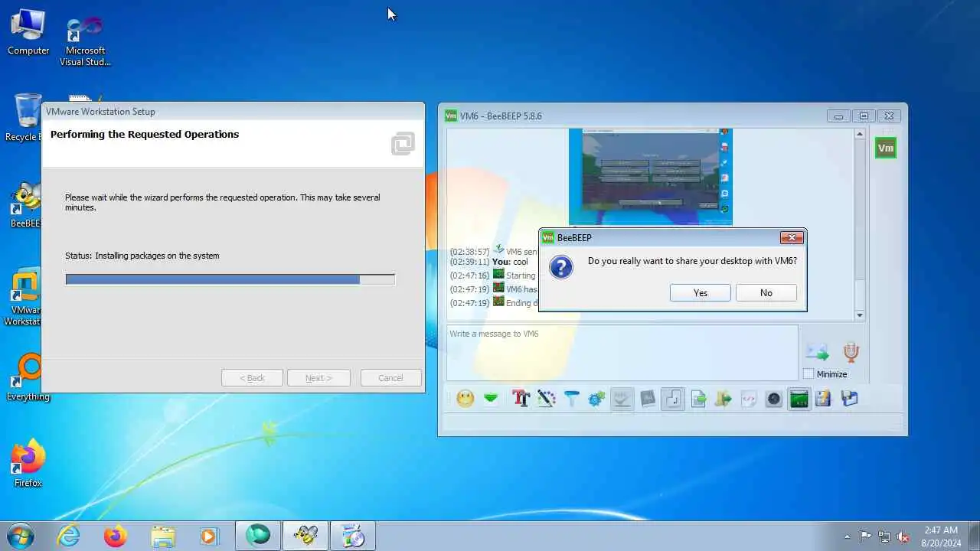Image resolution: width=980 pixels, height=551 pixels.
Task: Send a folder using the folder-arrow icon
Action: tap(724, 399)
